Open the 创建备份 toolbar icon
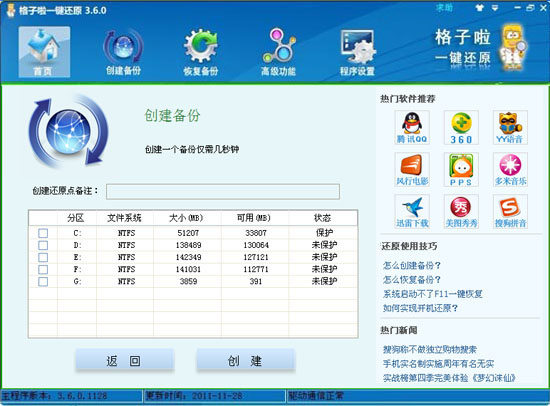The image size is (550, 406). (x=123, y=53)
